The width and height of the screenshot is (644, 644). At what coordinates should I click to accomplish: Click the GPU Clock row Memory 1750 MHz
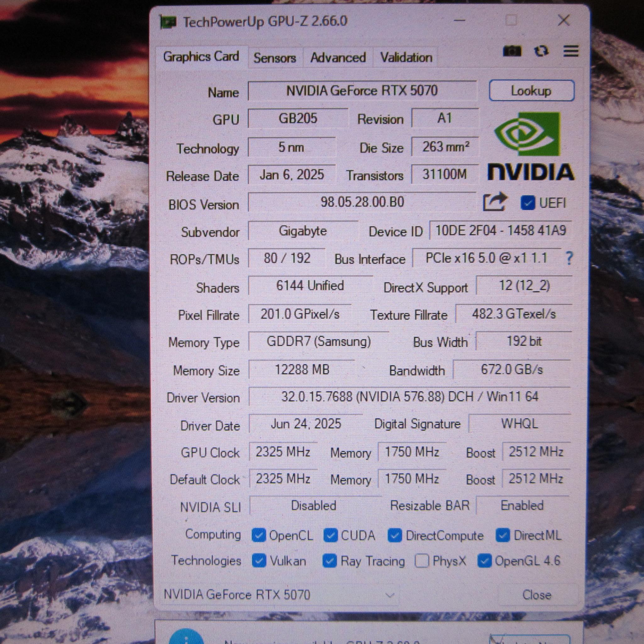(412, 452)
